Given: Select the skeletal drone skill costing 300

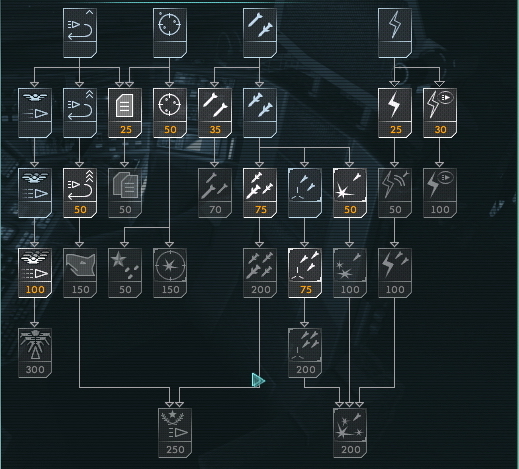Looking at the screenshot, I should [35, 353].
